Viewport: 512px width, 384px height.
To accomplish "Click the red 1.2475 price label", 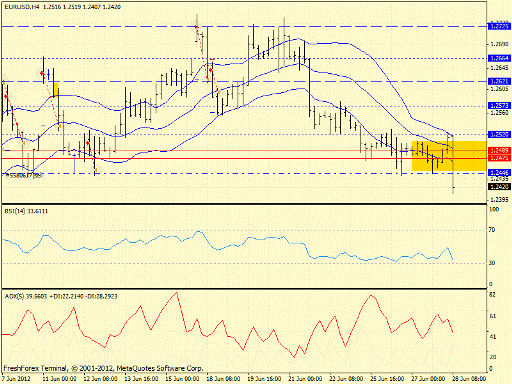I will [x=499, y=158].
